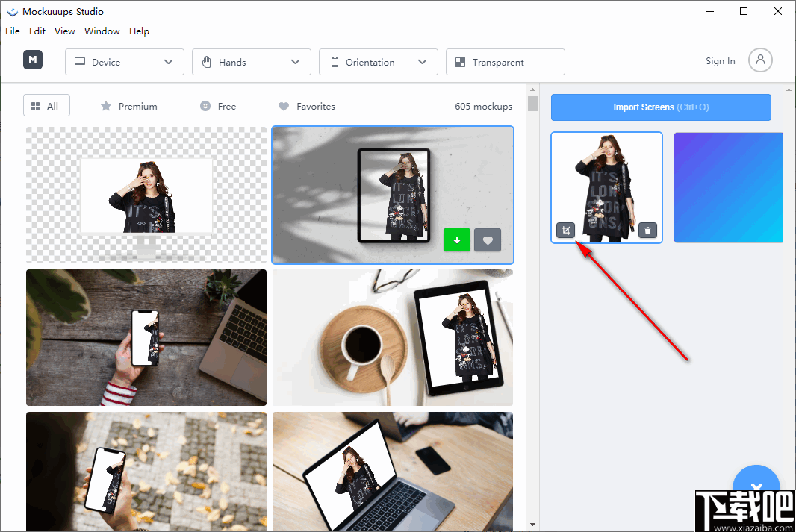Viewport: 796px width, 532px height.
Task: Click the Sign In link
Action: 720,60
